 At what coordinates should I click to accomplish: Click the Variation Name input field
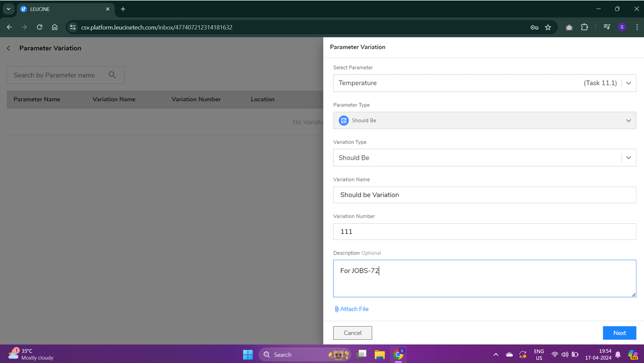[x=484, y=195]
